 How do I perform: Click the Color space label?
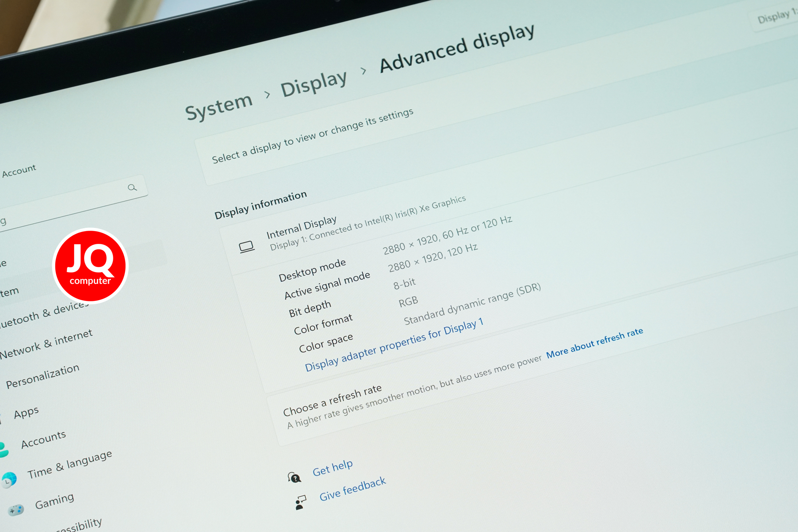326,343
